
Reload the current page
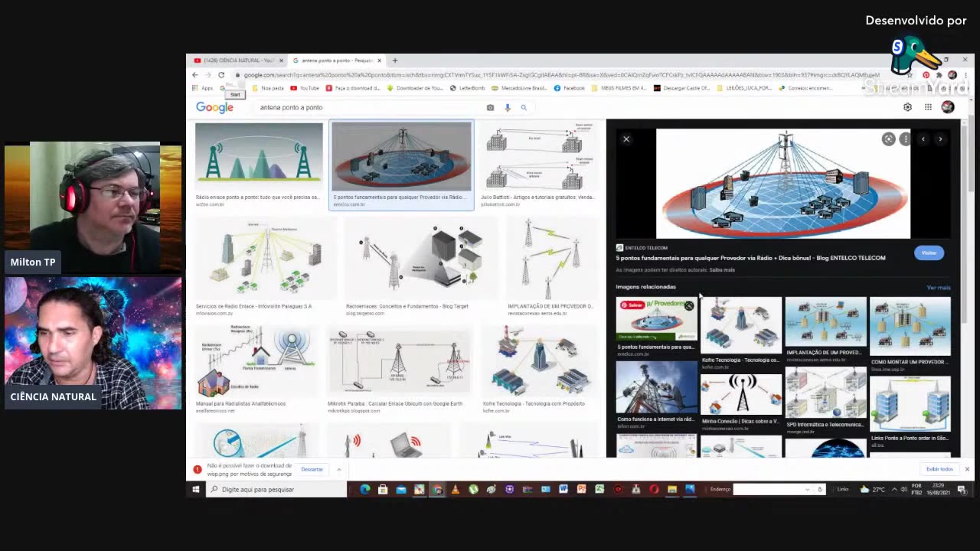(221, 75)
